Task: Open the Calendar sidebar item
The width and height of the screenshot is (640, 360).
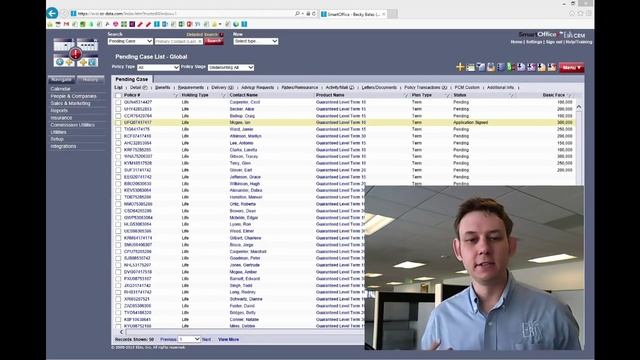Action: pos(60,89)
